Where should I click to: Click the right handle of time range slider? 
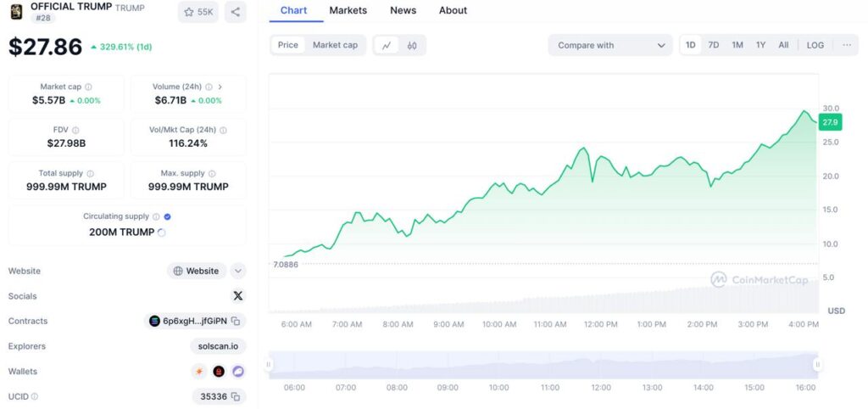[x=818, y=365]
